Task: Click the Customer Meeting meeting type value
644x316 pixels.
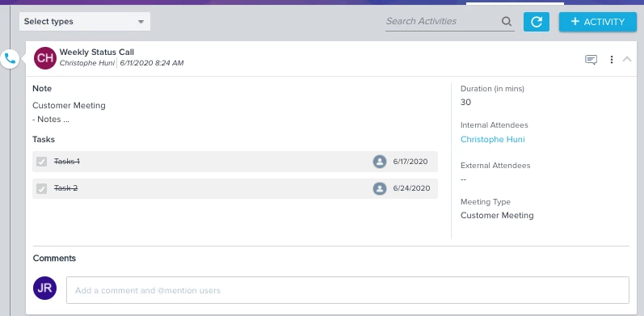Action: [x=497, y=215]
